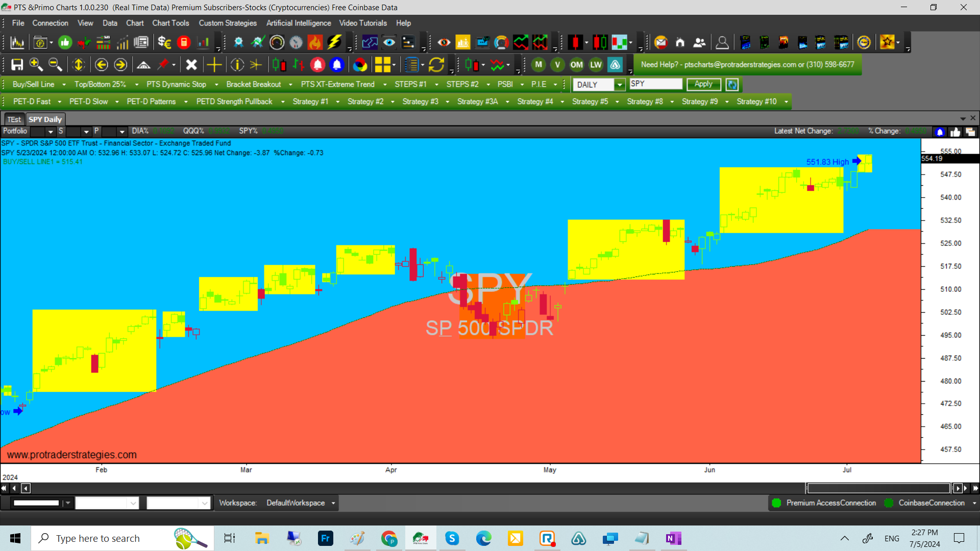The width and height of the screenshot is (980, 551).
Task: Click the zoom out magnifier icon
Action: [55, 65]
